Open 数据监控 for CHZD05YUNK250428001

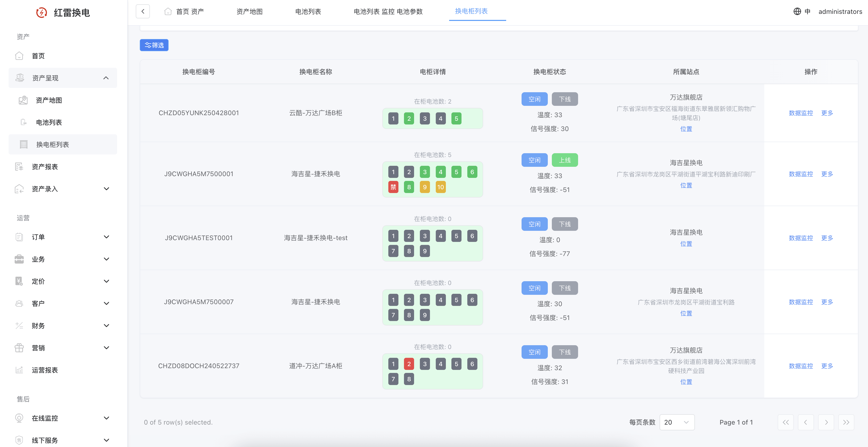coord(801,113)
